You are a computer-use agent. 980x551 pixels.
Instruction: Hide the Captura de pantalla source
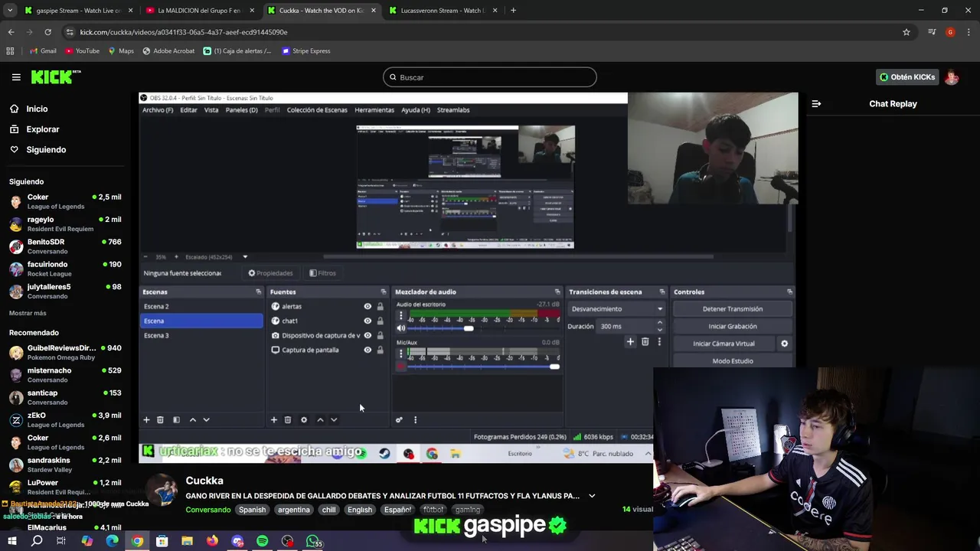[x=367, y=350]
